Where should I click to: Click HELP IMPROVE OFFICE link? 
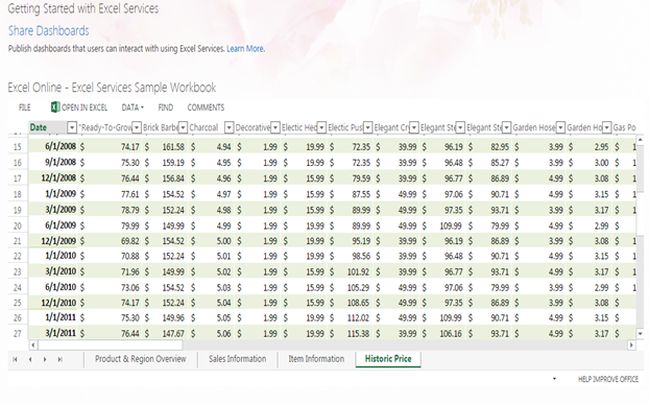pos(608,379)
